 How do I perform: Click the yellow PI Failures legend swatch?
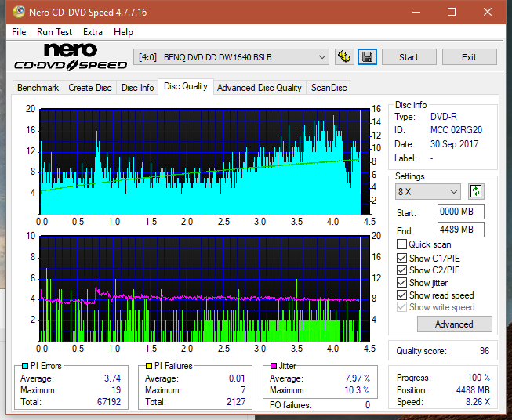point(149,366)
